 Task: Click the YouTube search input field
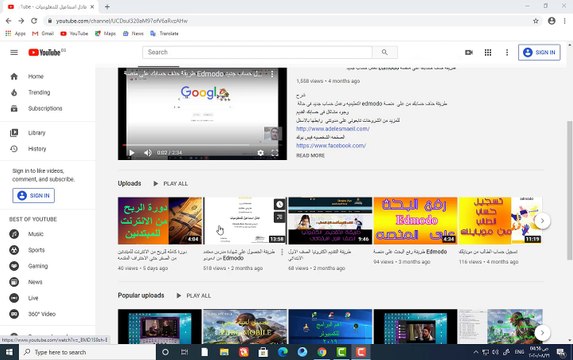point(257,52)
